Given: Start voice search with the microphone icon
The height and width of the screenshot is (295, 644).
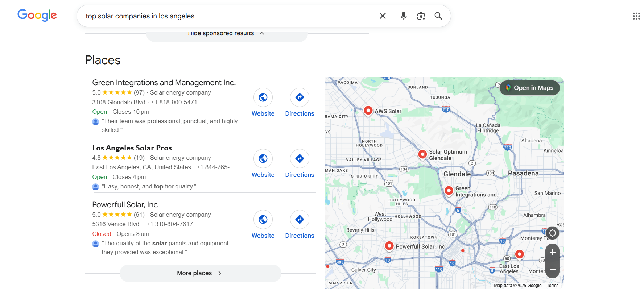Looking at the screenshot, I should pyautogui.click(x=404, y=16).
